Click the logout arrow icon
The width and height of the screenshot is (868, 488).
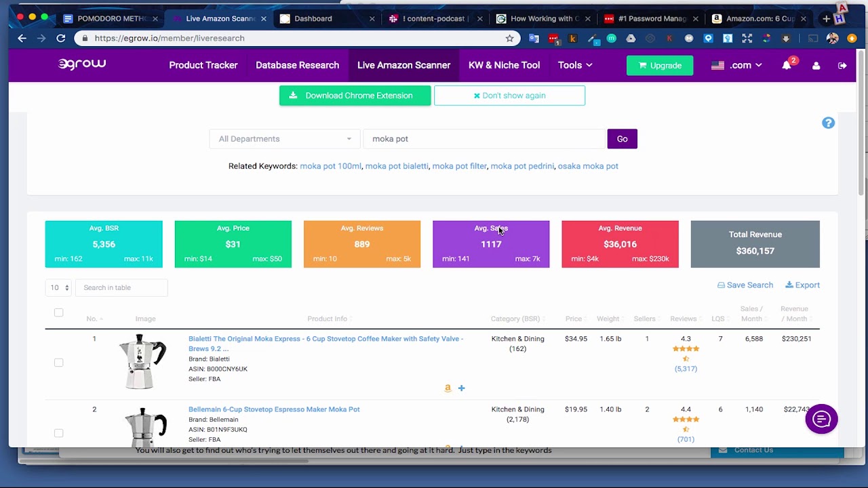pyautogui.click(x=842, y=65)
